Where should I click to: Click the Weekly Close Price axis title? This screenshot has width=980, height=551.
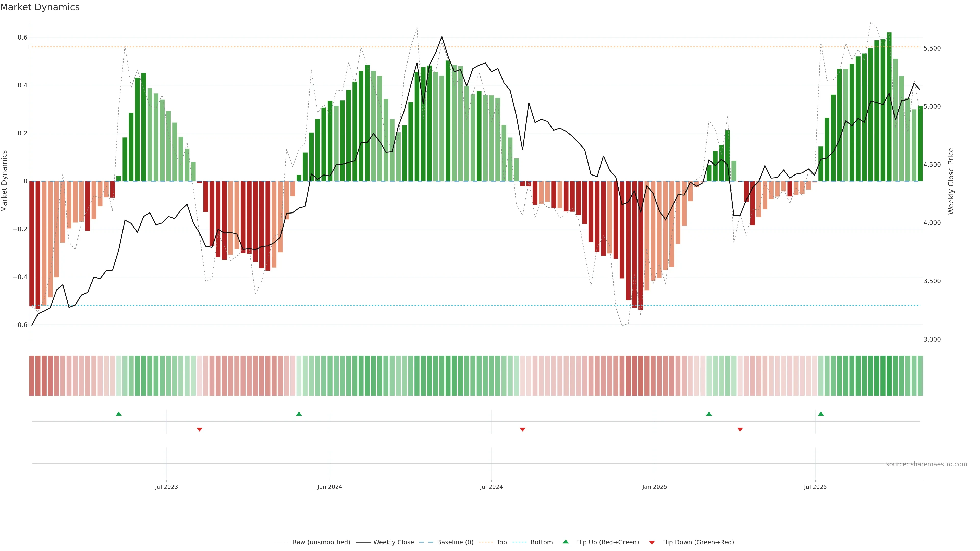(x=951, y=181)
